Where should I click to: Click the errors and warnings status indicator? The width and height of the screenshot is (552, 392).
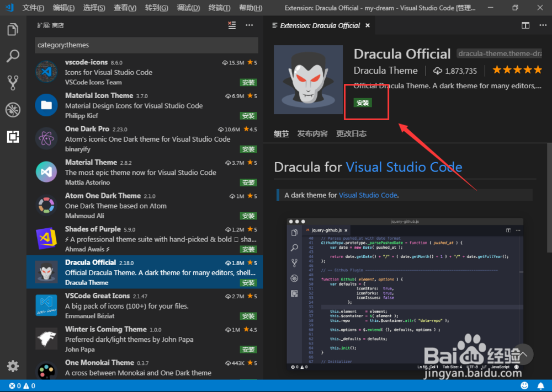(x=22, y=386)
